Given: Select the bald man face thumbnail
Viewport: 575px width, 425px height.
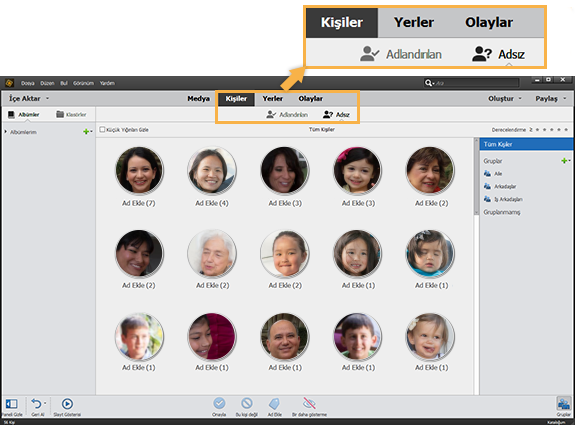Looking at the screenshot, I should pyautogui.click(x=285, y=336).
